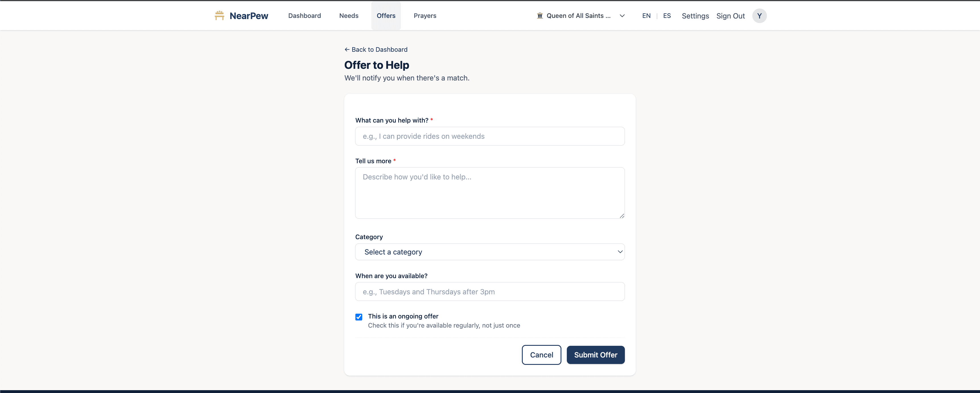
Task: Click the church icon next to Queen of All Saints
Action: [540, 16]
